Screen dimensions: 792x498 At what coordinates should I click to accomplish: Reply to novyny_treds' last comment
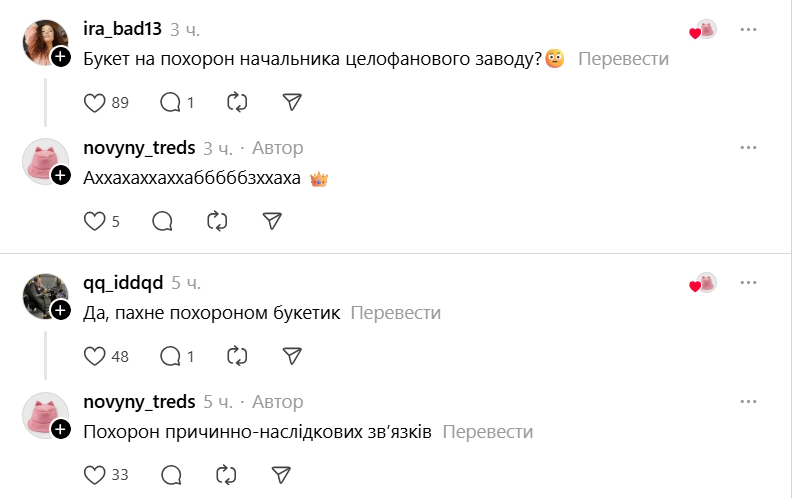pyautogui.click(x=171, y=474)
